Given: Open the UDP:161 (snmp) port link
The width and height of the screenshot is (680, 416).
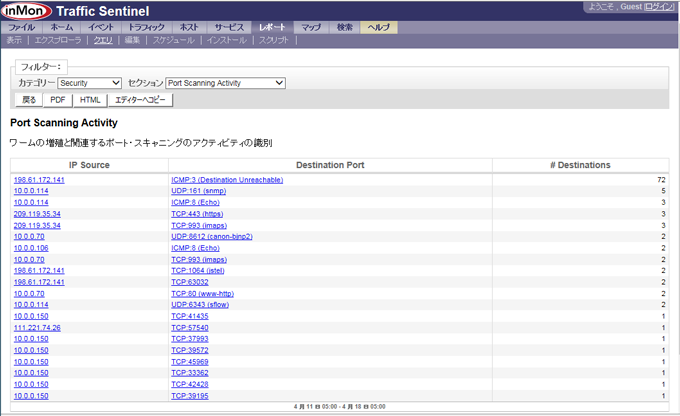Looking at the screenshot, I should coord(199,191).
